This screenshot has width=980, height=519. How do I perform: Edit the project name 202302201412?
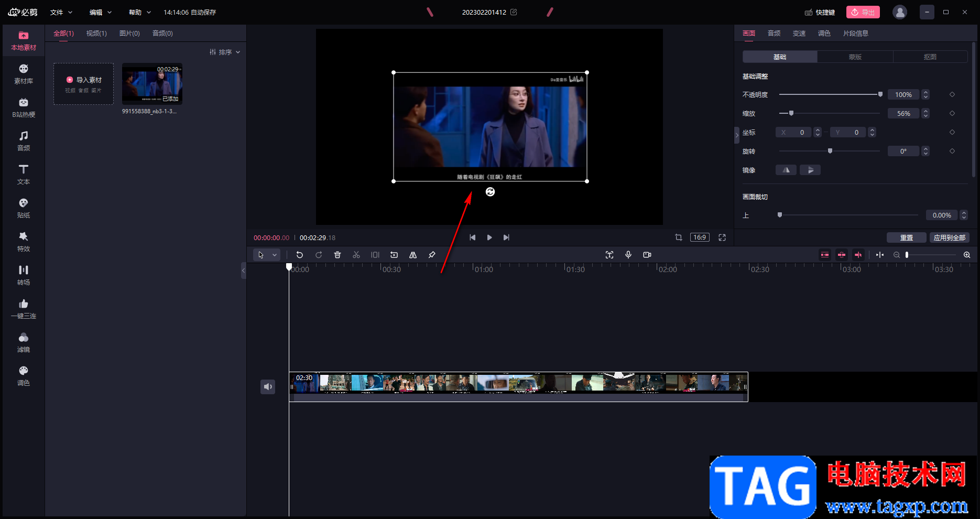(514, 12)
